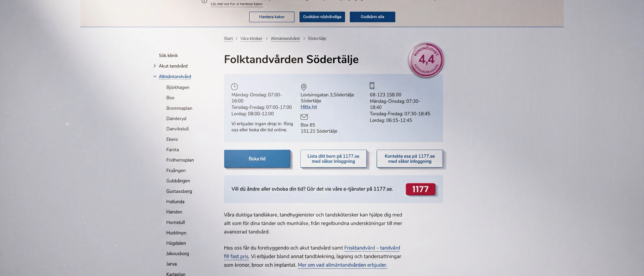Select Gubbängen clinic in sidebar
Image resolution: width=644 pixels, height=276 pixels.
pos(178,181)
